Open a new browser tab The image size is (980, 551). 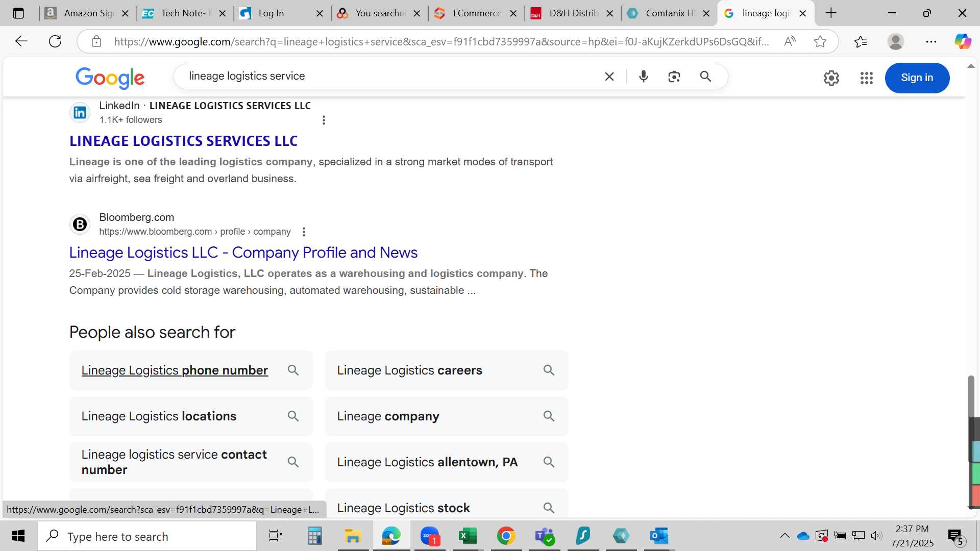point(831,13)
